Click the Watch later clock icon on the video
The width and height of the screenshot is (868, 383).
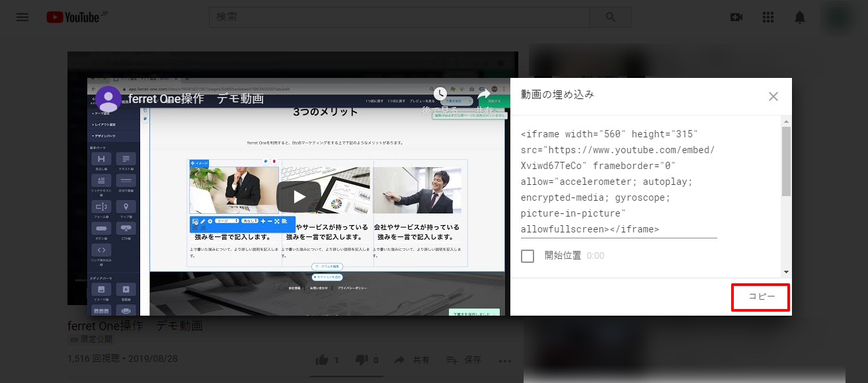pyautogui.click(x=440, y=94)
